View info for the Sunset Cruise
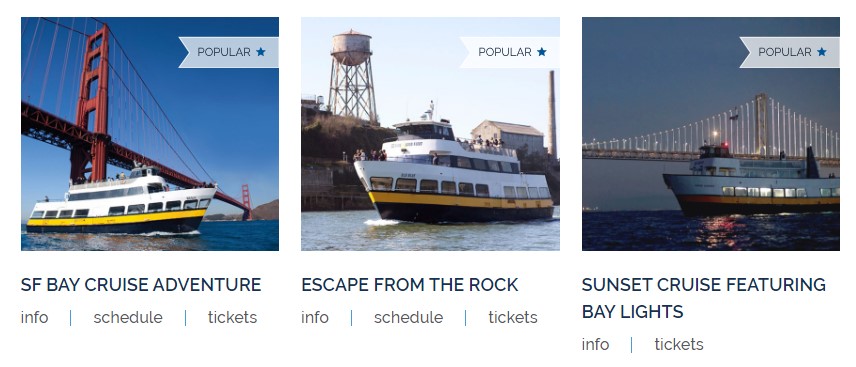Screen dimensions: 856x367 tap(596, 345)
